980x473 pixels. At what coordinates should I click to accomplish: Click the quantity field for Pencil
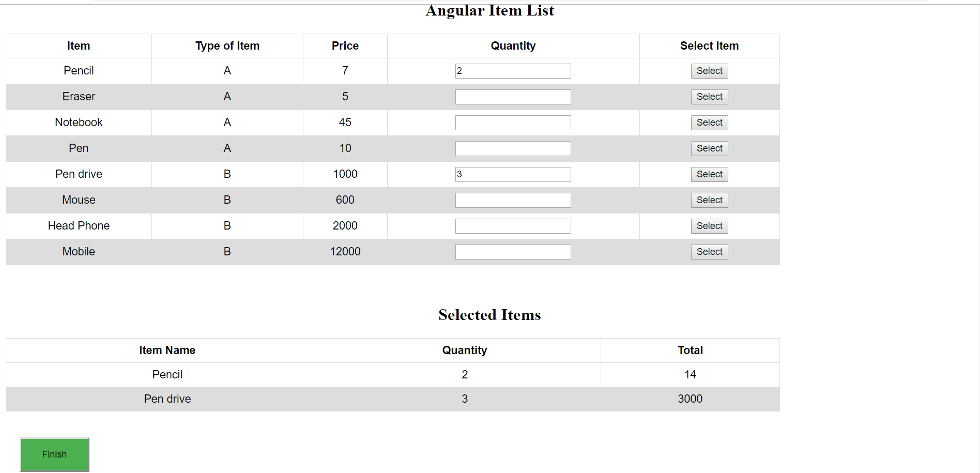coord(513,71)
